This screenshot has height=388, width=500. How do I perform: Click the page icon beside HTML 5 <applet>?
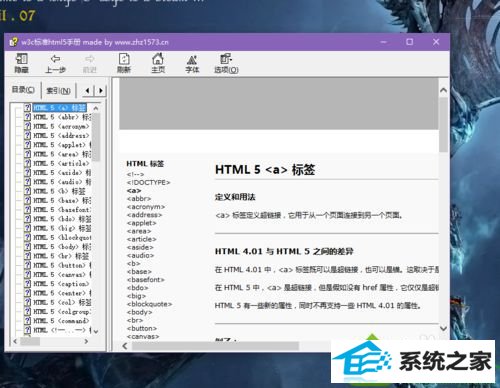click(28, 145)
